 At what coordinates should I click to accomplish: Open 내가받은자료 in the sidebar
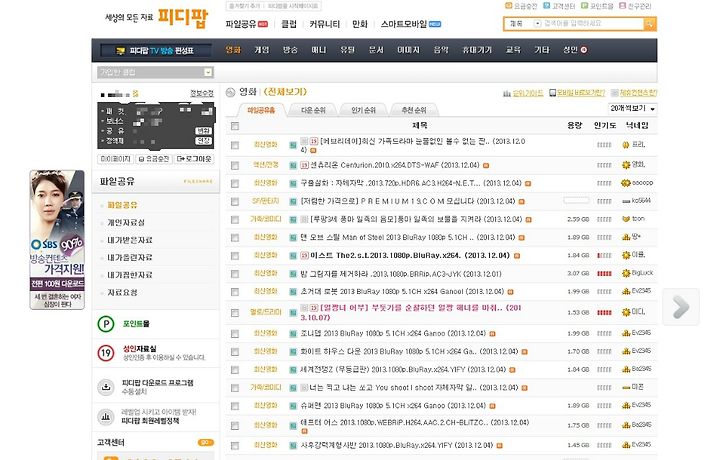click(x=129, y=240)
